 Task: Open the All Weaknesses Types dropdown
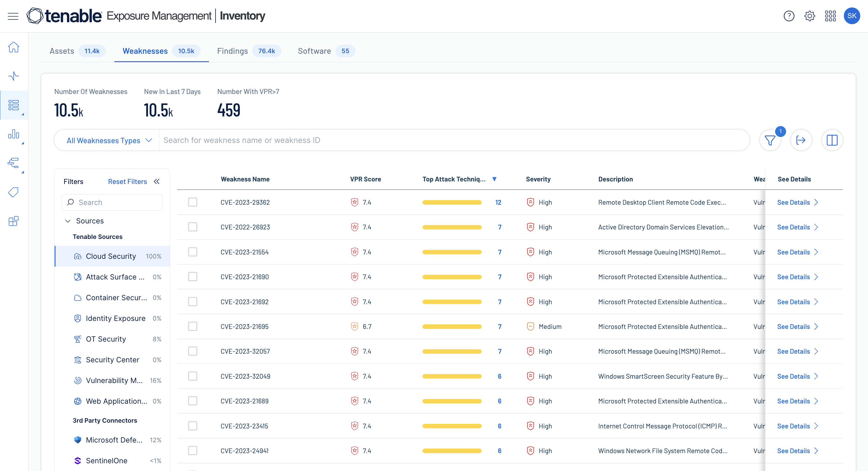[109, 140]
